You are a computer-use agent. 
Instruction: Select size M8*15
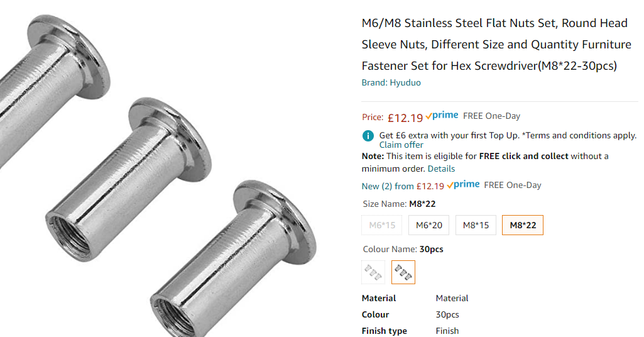click(476, 225)
